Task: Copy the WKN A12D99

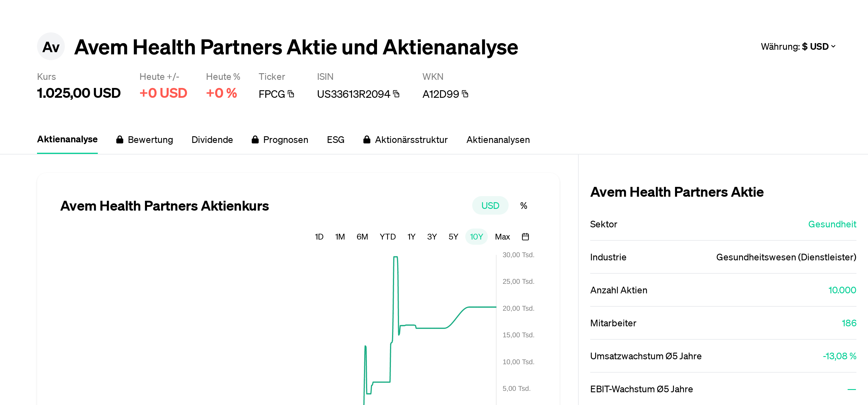Action: (465, 94)
